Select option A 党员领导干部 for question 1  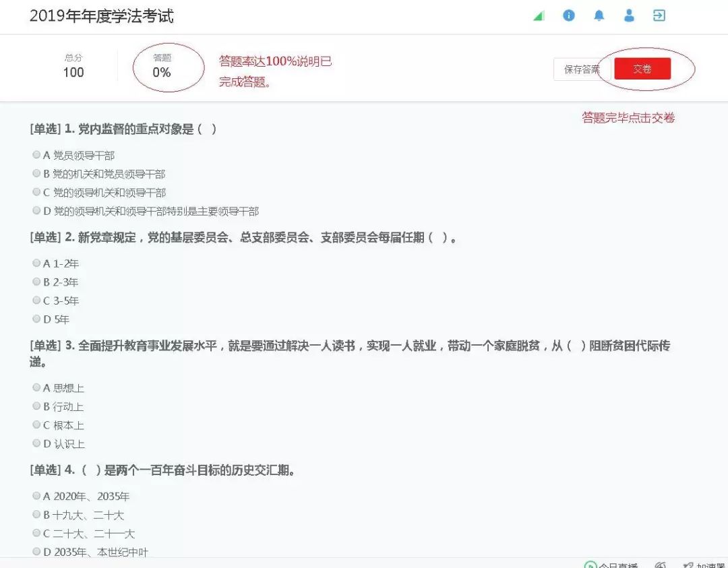36,154
